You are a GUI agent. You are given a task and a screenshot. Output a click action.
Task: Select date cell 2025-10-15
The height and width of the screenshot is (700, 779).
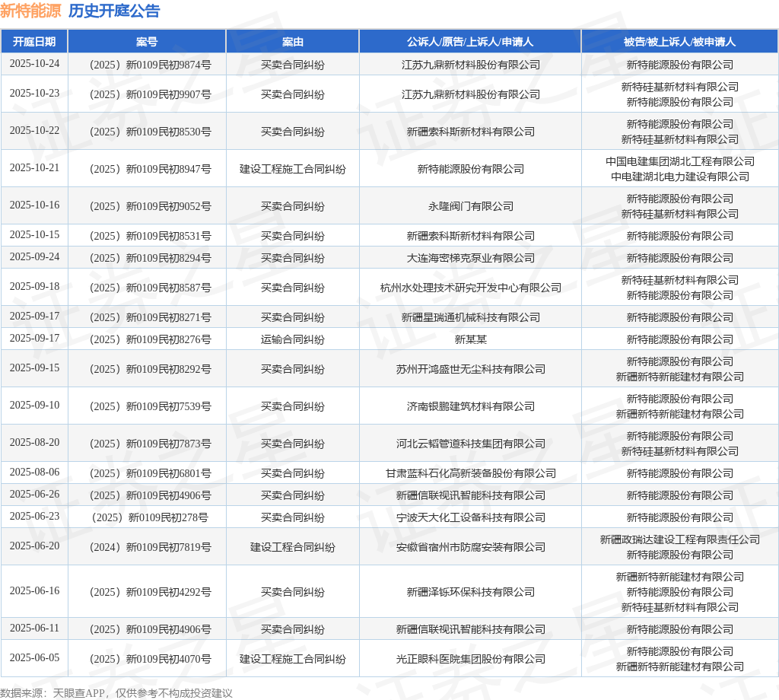[34, 234]
